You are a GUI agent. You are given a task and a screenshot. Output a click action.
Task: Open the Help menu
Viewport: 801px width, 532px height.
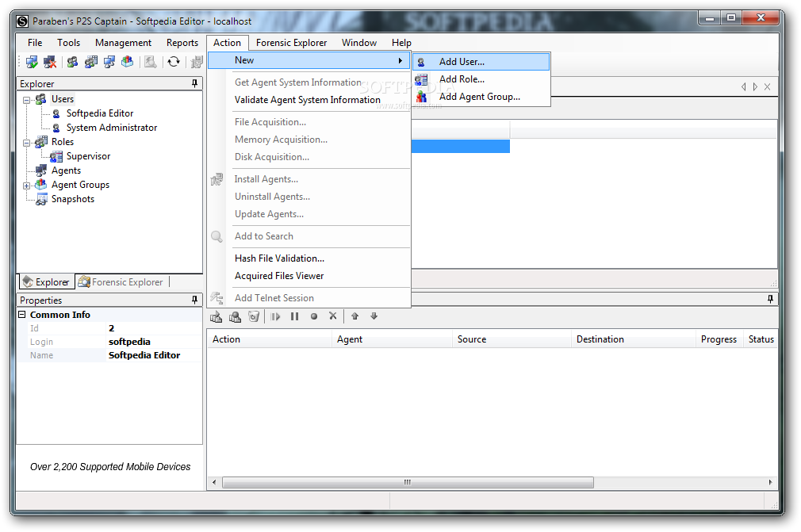tap(401, 43)
